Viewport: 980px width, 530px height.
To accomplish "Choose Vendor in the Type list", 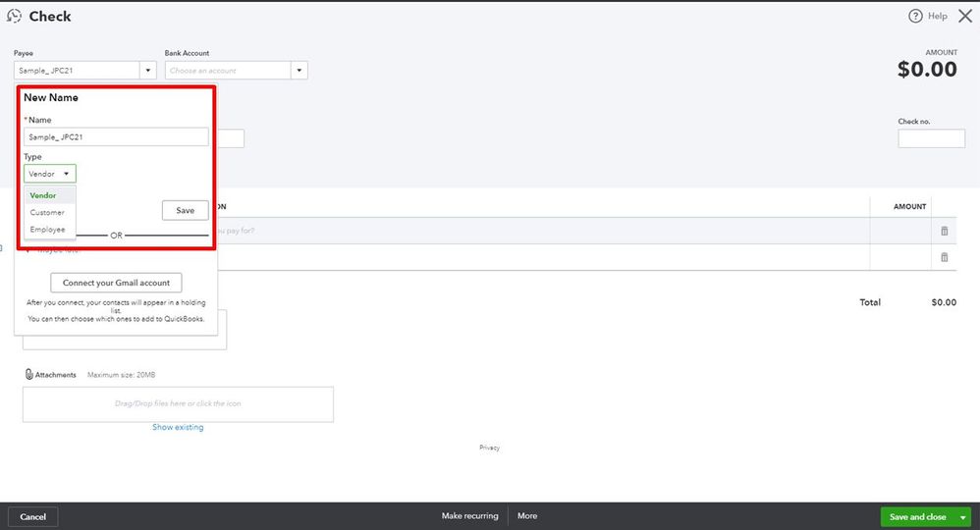I will coord(50,195).
